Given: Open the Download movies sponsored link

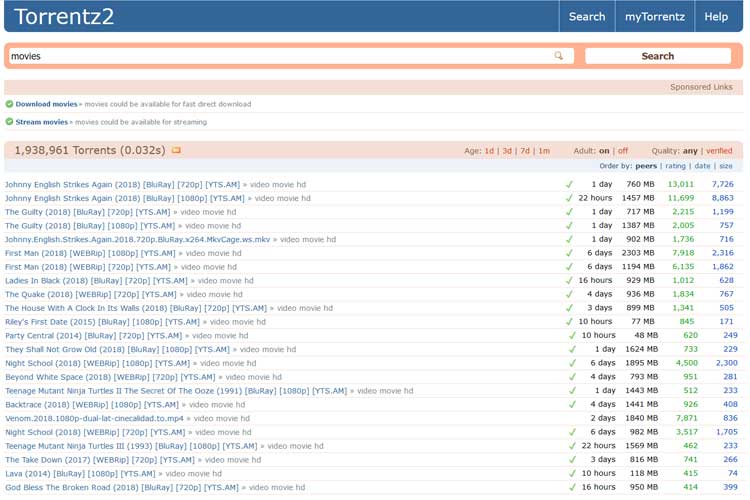Looking at the screenshot, I should pyautogui.click(x=46, y=104).
